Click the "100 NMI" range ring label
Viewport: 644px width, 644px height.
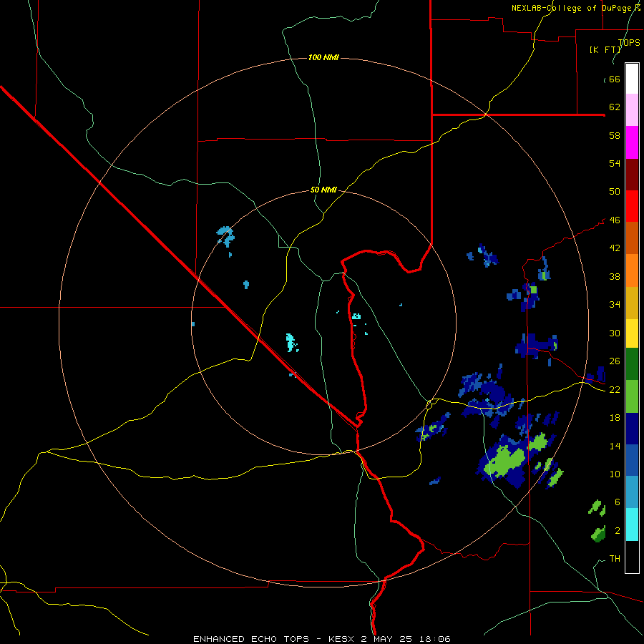(x=323, y=57)
